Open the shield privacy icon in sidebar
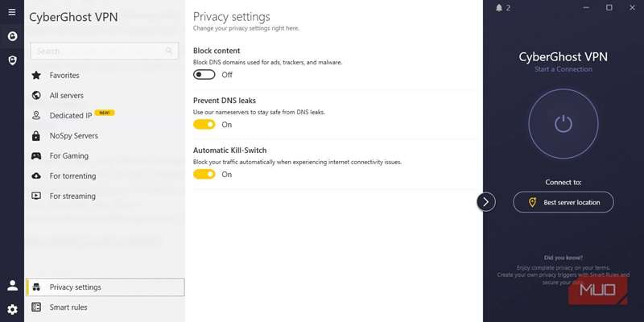 click(12, 60)
